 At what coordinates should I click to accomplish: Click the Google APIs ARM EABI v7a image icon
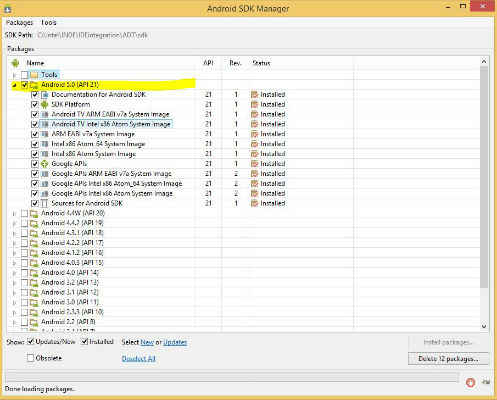pos(44,174)
